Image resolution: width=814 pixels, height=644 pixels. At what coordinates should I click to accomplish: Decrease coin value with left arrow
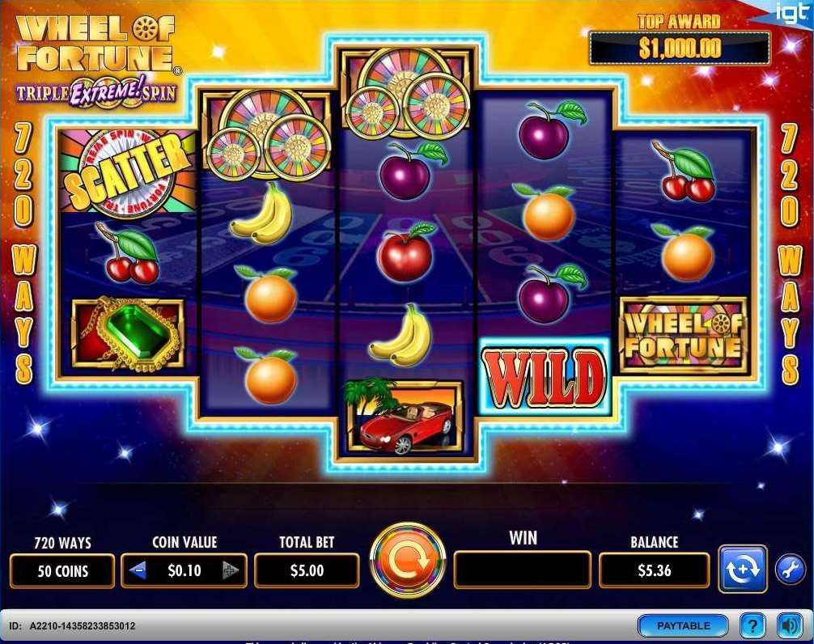point(138,570)
